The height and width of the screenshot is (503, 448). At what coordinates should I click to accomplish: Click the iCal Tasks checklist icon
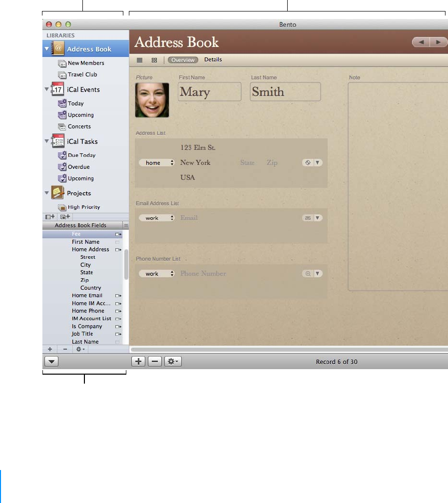pyautogui.click(x=58, y=141)
